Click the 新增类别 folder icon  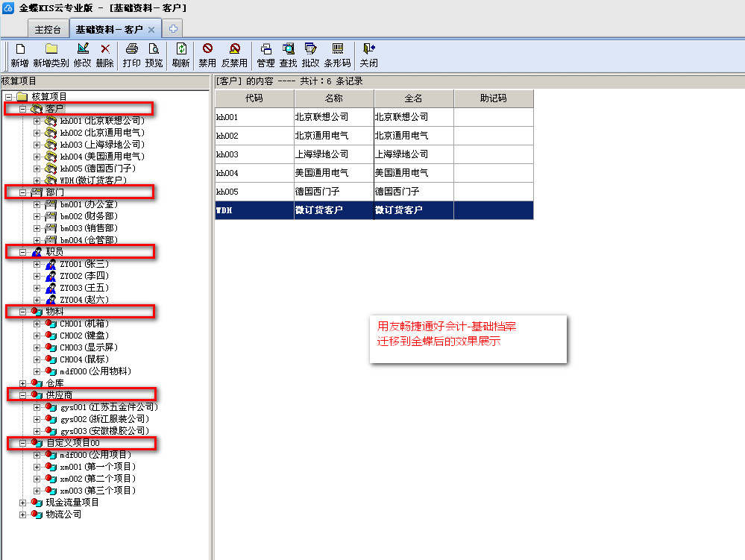pos(51,49)
